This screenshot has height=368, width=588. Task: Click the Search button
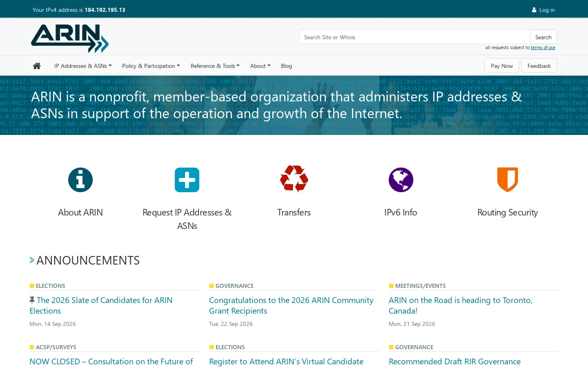(x=543, y=37)
